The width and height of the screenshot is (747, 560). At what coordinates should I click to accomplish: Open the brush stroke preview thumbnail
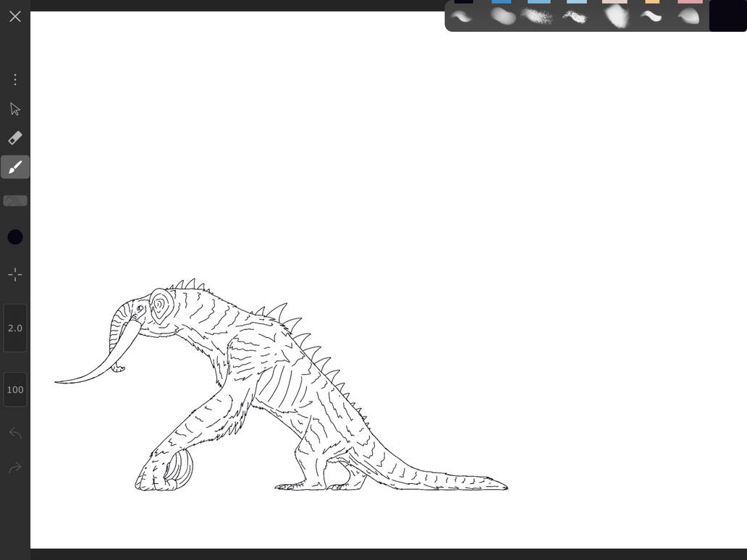15,201
